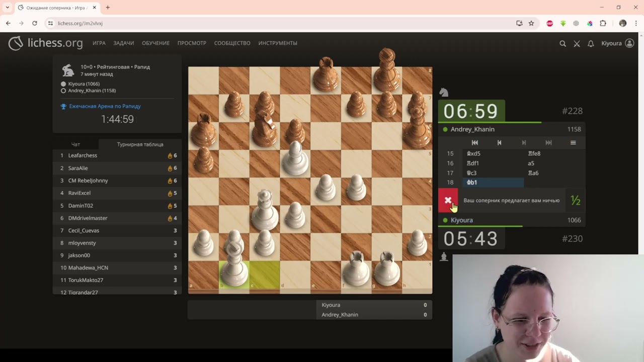Open Andrey_Khanin name above move list
644x362 pixels.
click(472, 129)
